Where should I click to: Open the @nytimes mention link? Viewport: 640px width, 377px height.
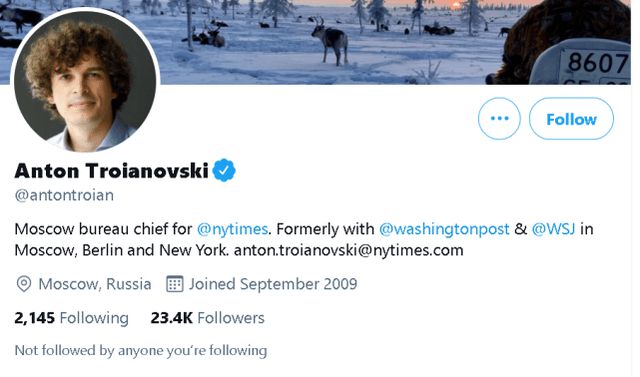coord(232,229)
